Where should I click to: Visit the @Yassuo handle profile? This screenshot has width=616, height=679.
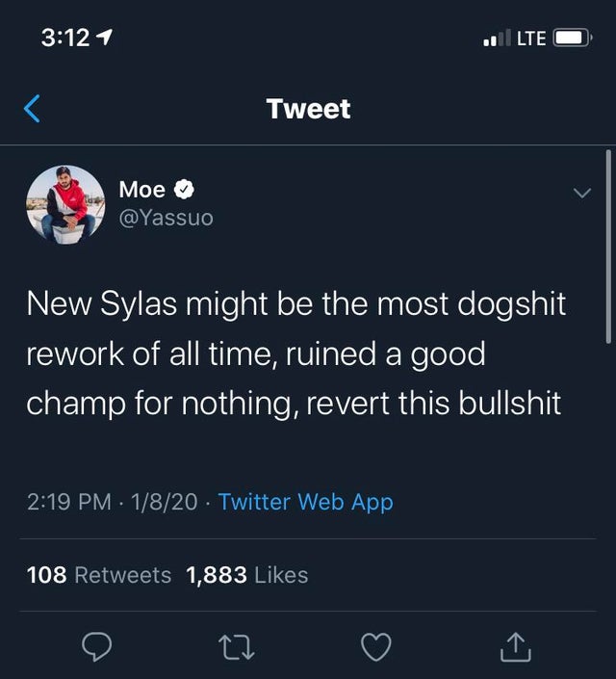tap(165, 219)
